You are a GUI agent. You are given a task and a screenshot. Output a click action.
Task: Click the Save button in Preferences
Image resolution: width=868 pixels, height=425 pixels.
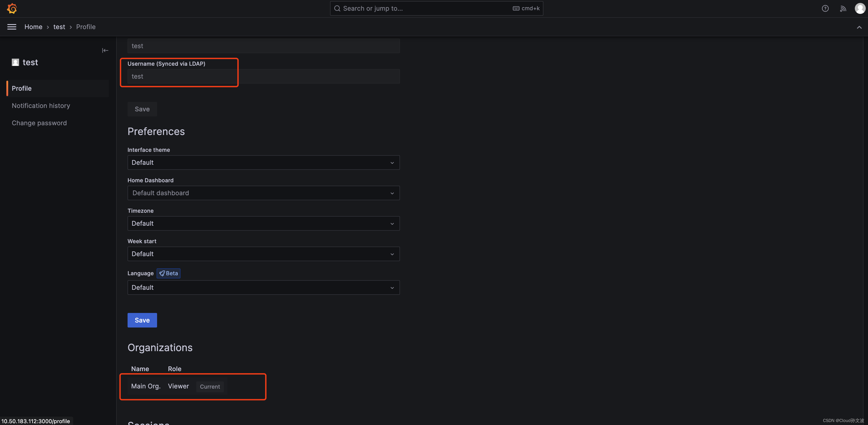click(x=142, y=320)
